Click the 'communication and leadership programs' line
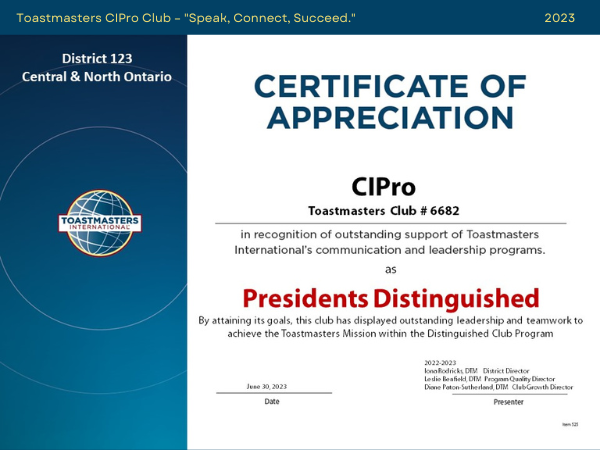Screen dimensions: 600x450 pos(390,250)
